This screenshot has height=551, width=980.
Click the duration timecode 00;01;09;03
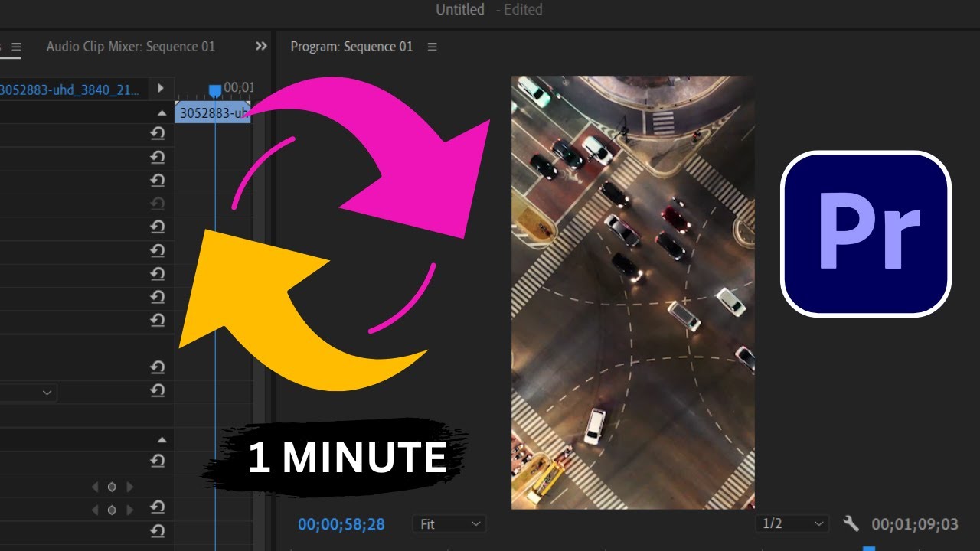(x=915, y=524)
